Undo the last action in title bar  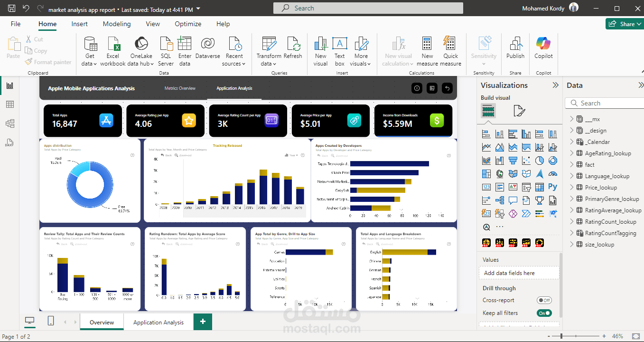click(26, 9)
